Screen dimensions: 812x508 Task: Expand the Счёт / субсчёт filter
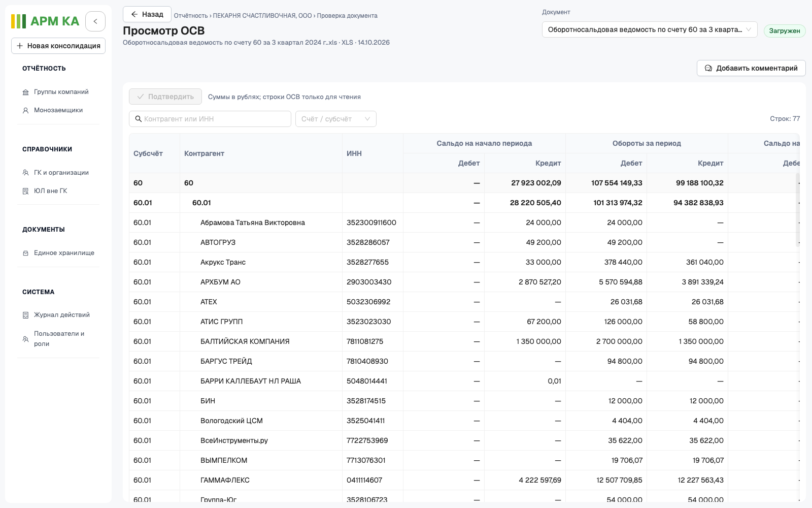336,119
